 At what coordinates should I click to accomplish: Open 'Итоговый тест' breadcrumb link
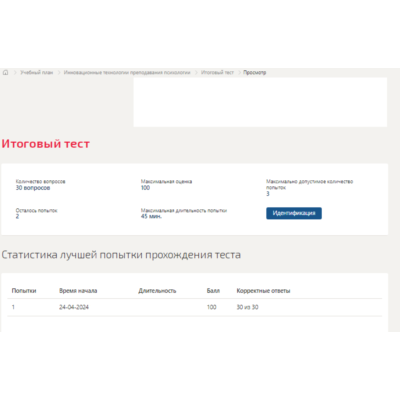click(217, 72)
